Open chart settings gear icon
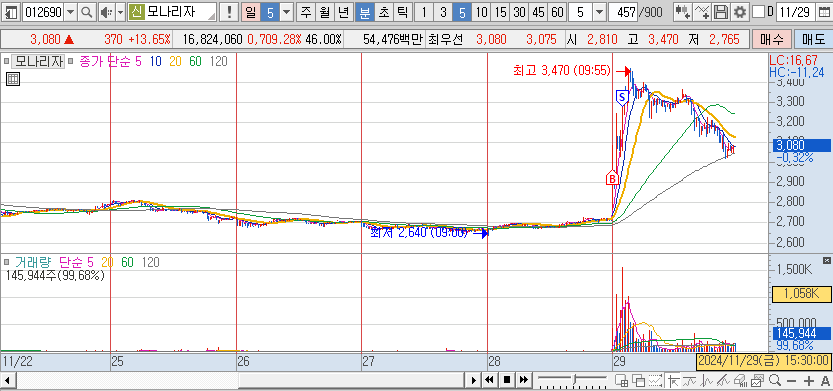This screenshot has width=833, height=391. point(741,12)
